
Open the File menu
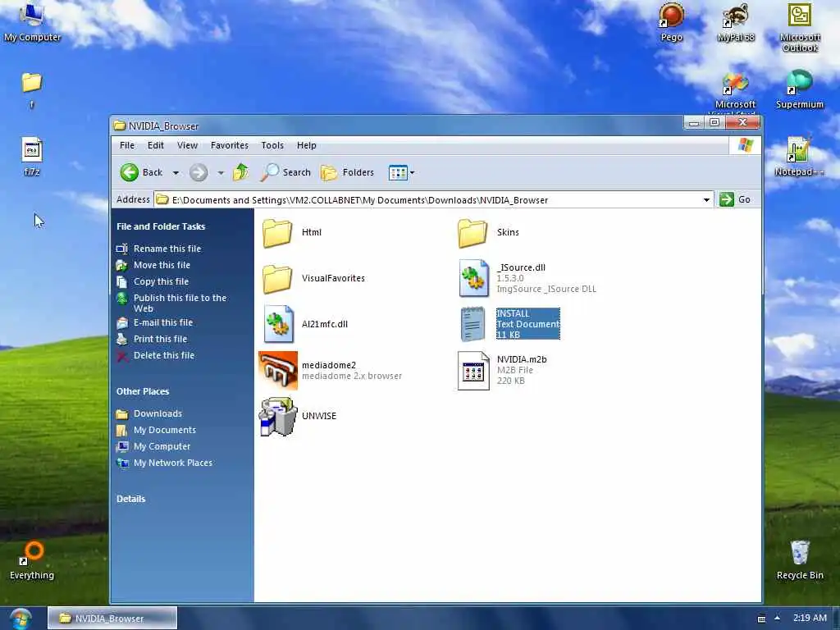coord(127,145)
